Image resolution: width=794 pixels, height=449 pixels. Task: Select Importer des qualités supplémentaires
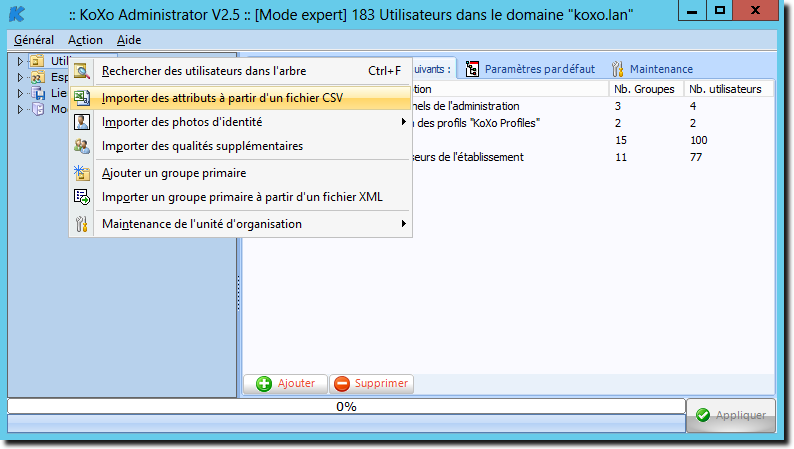(240, 146)
